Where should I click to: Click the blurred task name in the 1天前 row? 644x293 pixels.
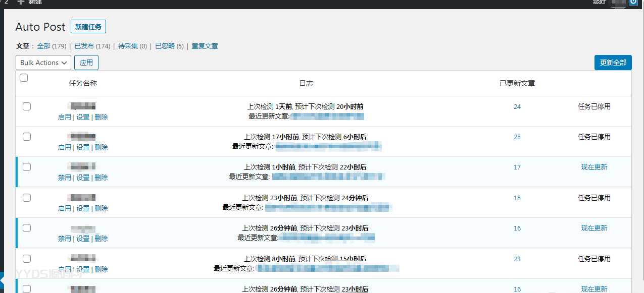coord(82,106)
